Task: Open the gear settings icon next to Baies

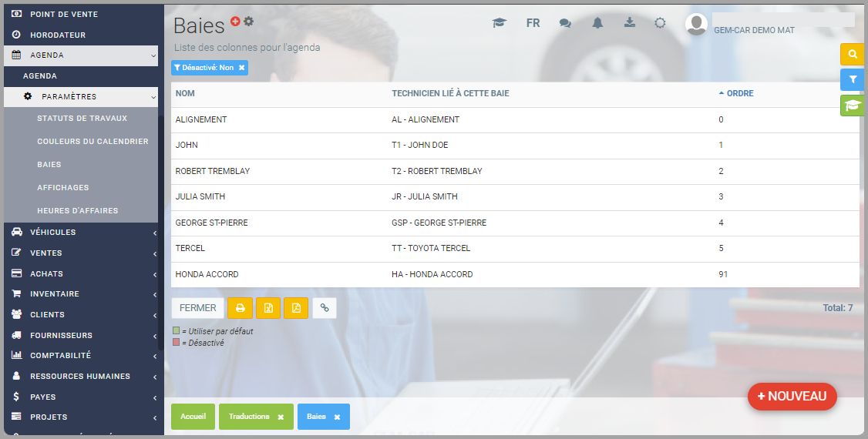Action: [248, 22]
